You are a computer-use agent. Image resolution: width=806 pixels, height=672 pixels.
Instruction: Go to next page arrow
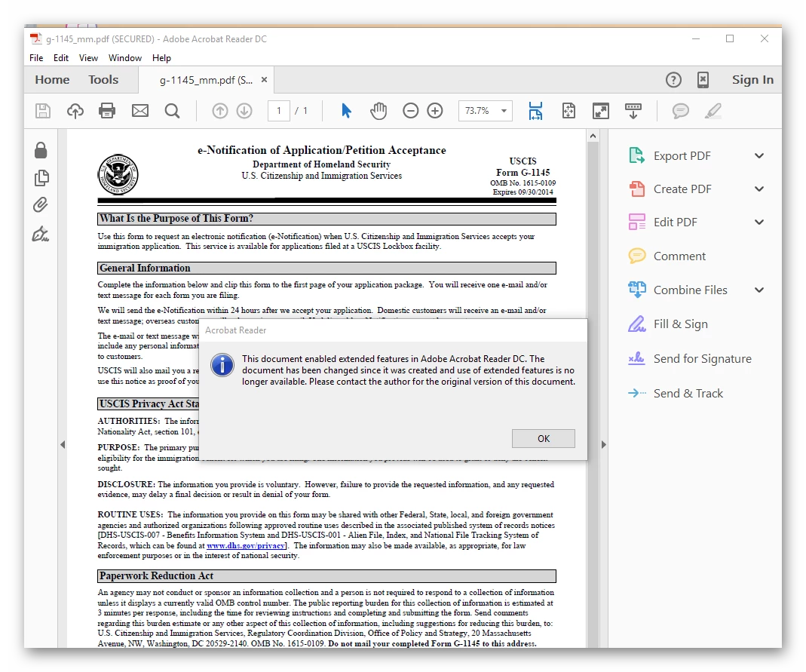coord(244,111)
